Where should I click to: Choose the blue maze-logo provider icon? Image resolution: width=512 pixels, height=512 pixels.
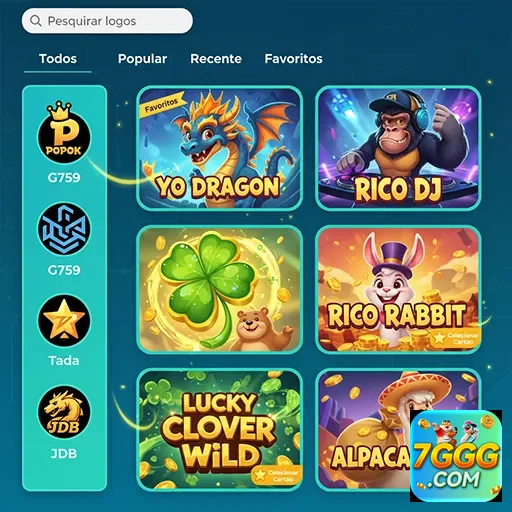(64, 229)
